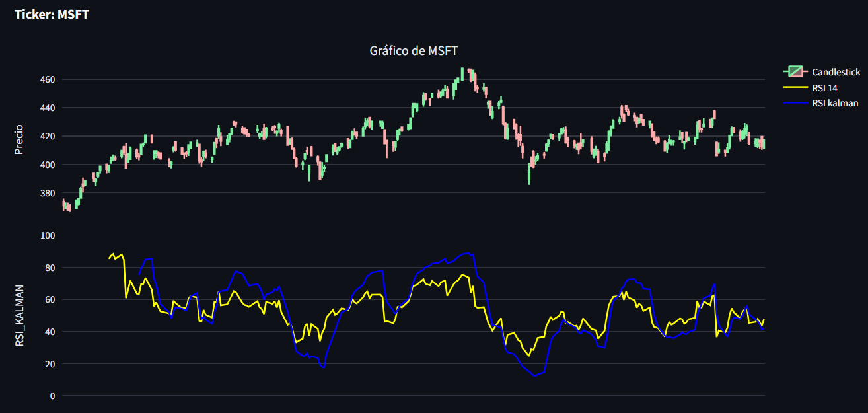Click the 400 price axis tick label
The width and height of the screenshot is (868, 413).
click(47, 165)
